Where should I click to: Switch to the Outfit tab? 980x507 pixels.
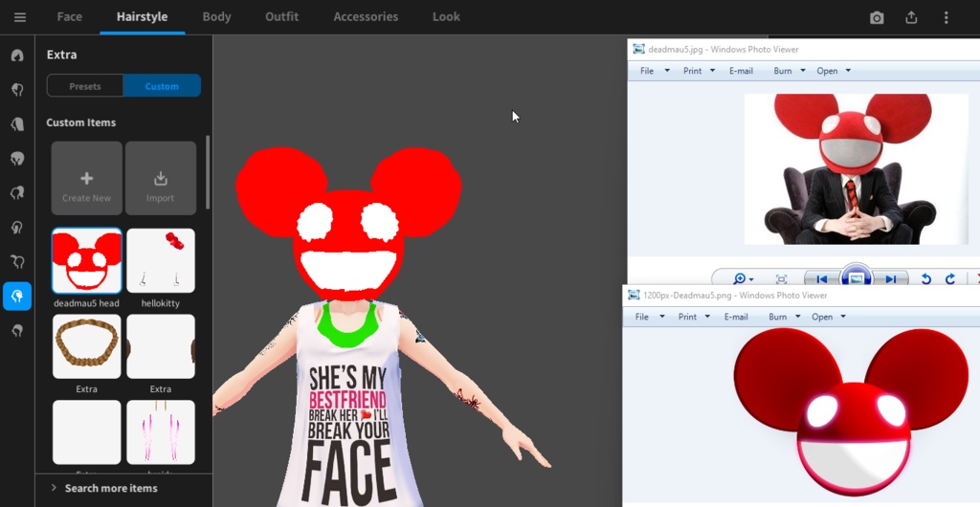(282, 17)
